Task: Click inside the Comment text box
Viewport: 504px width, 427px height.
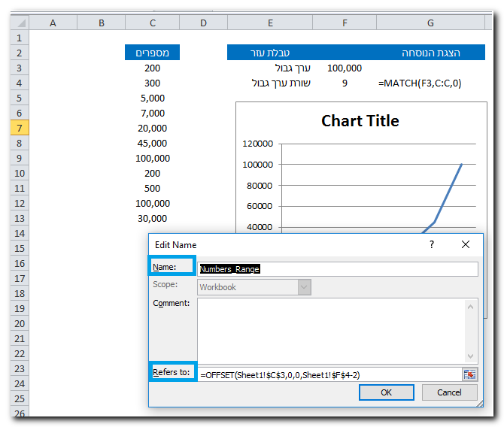Action: [330, 331]
